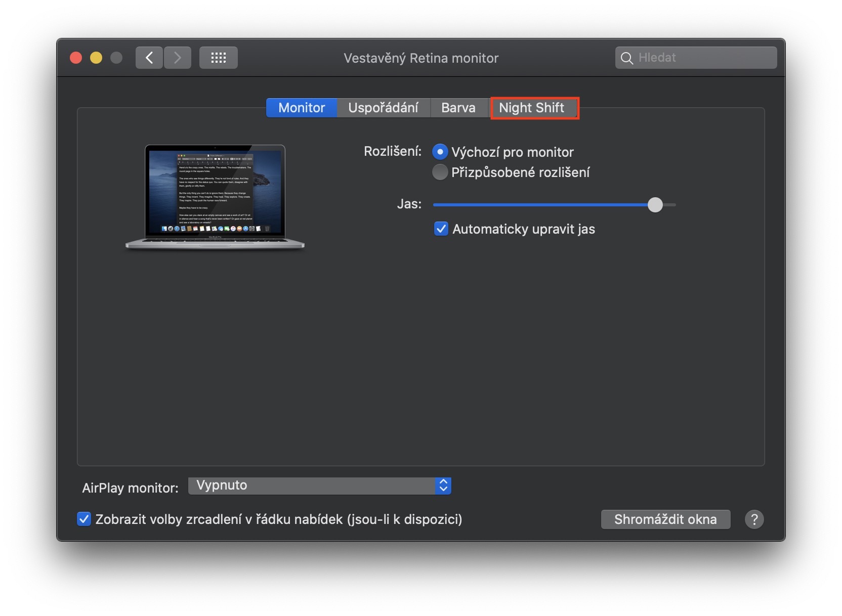This screenshot has height=616, width=842.
Task: Show all preferences with the grid icon
Action: pos(218,58)
